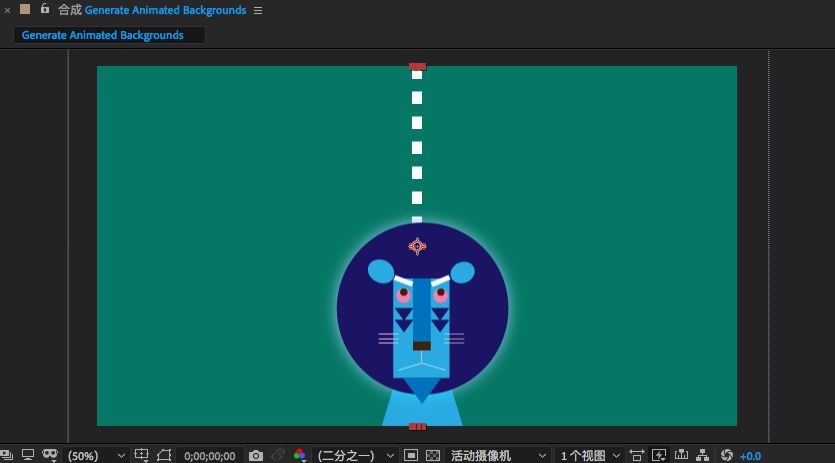Click the preview monitor icon in status bar
Image resolution: width=835 pixels, height=463 pixels.
point(27,455)
